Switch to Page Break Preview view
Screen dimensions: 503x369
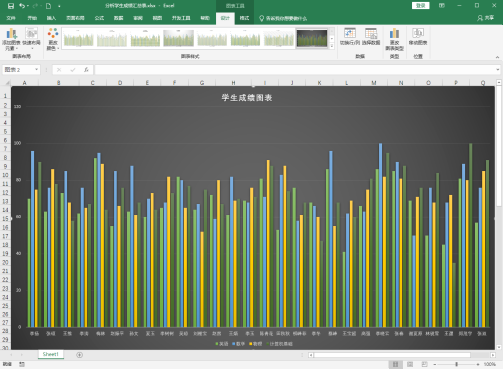(424, 364)
